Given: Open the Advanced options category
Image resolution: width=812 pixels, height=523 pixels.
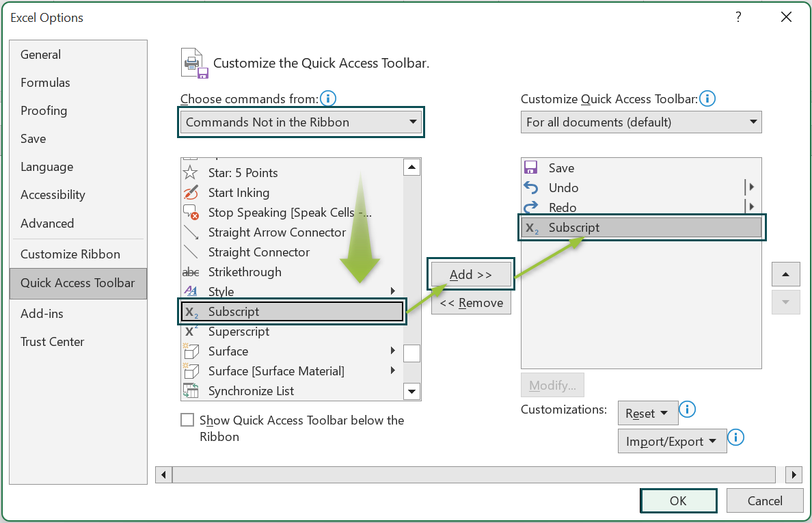Looking at the screenshot, I should 78,223.
